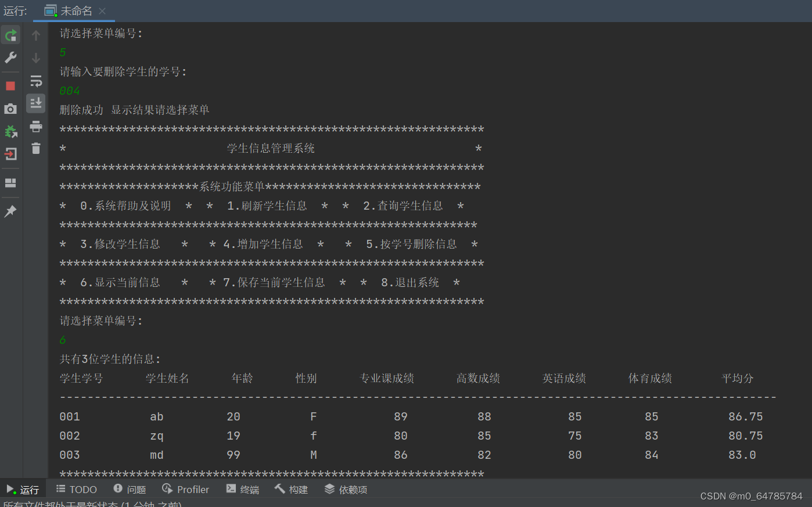This screenshot has width=812, height=507.
Task: Click menu text 5.按学号删除信息
Action: point(411,244)
